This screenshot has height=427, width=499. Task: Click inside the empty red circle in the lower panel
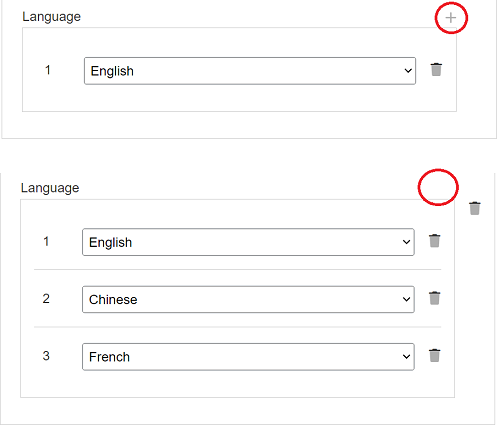click(438, 187)
